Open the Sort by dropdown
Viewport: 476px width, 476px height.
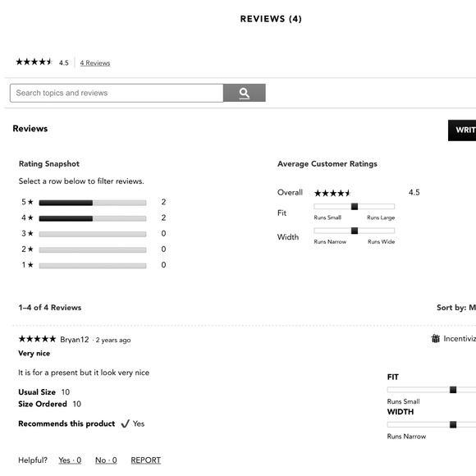click(456, 308)
